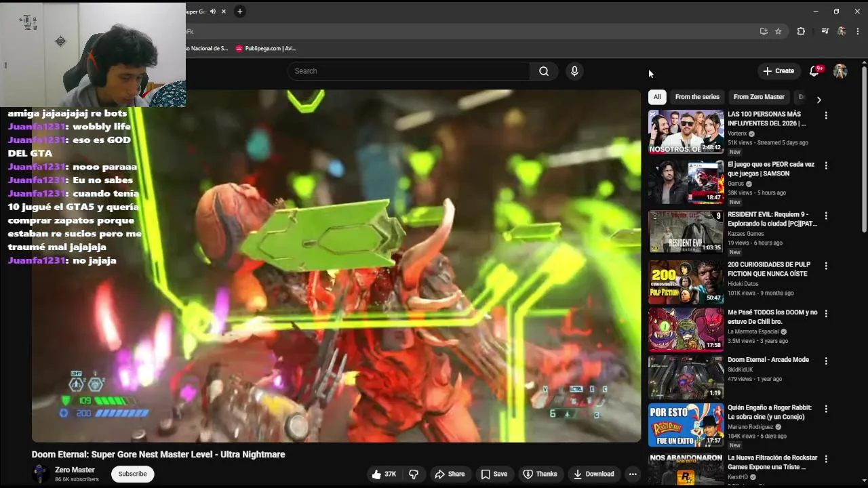
Task: Open options for LAS 100 PERSONAS video
Action: [826, 116]
